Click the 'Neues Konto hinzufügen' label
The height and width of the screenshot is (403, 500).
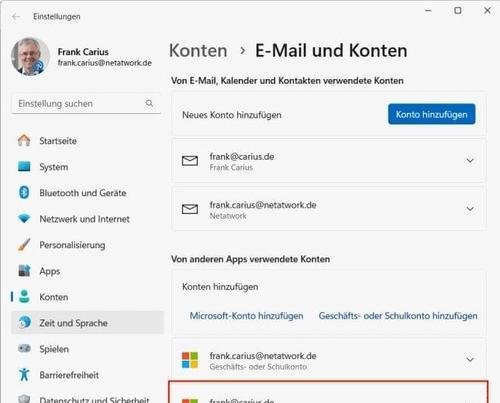click(x=232, y=115)
